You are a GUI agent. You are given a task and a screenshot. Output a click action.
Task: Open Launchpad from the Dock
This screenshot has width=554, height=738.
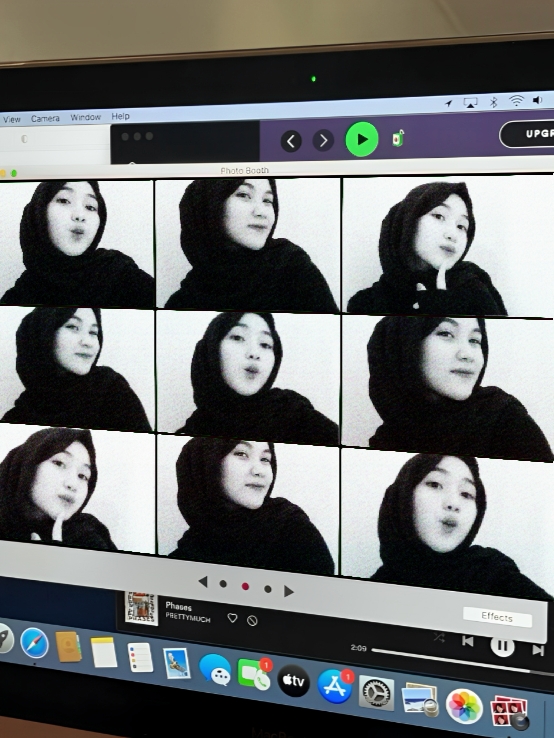4,639
